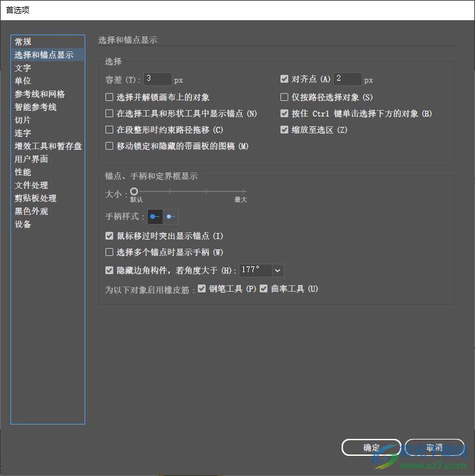Screen dimensions: 475x476
Task: Open 智能参考线 settings
Action: coord(47,107)
